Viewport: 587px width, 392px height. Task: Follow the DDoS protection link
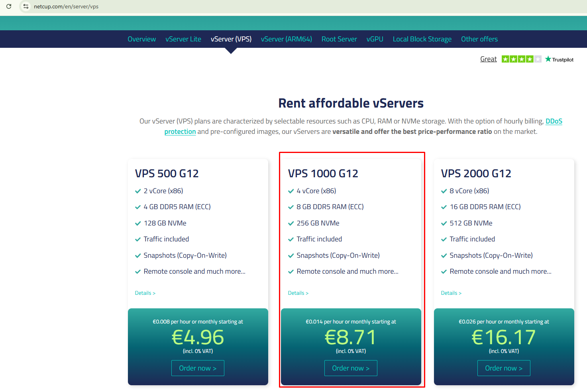point(554,121)
